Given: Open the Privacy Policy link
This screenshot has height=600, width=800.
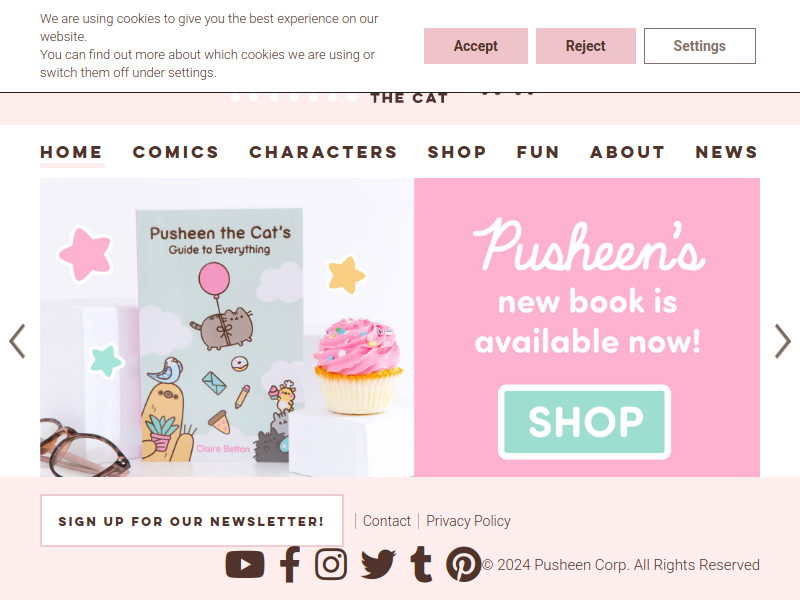Looking at the screenshot, I should click(468, 521).
